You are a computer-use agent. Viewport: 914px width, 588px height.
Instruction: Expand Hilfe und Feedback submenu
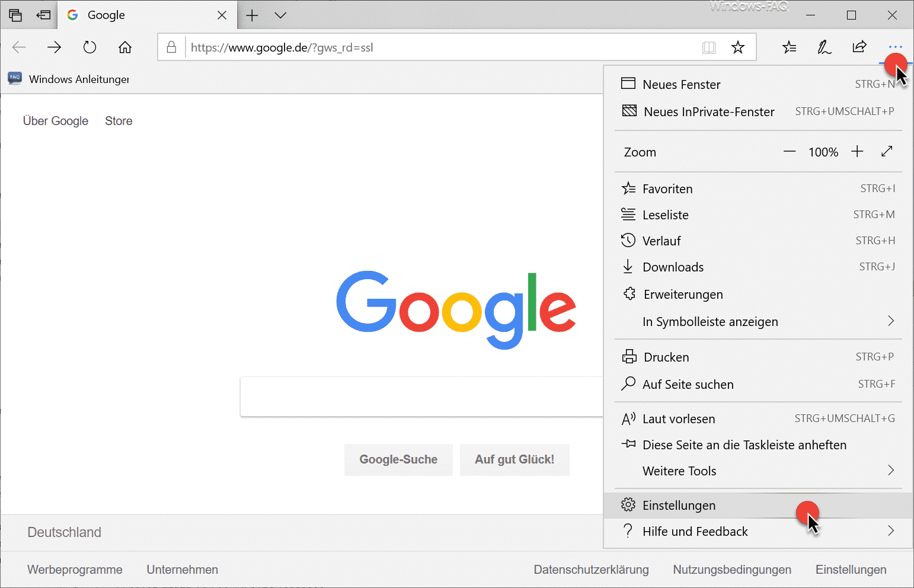click(x=758, y=531)
